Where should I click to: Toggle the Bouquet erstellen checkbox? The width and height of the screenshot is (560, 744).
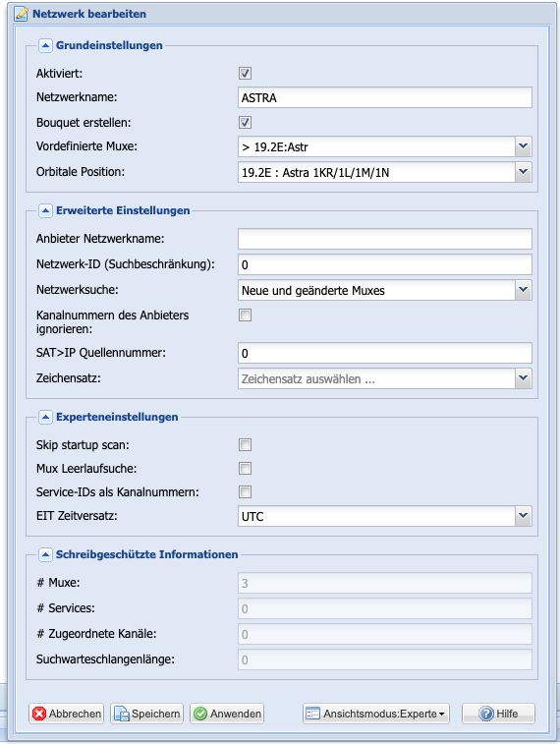(246, 123)
